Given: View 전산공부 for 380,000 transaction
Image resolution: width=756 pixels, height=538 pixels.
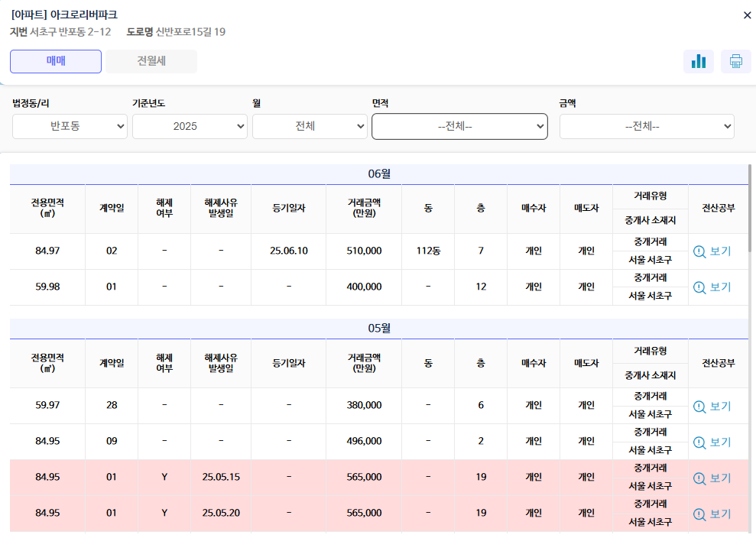Looking at the screenshot, I should pyautogui.click(x=712, y=407).
